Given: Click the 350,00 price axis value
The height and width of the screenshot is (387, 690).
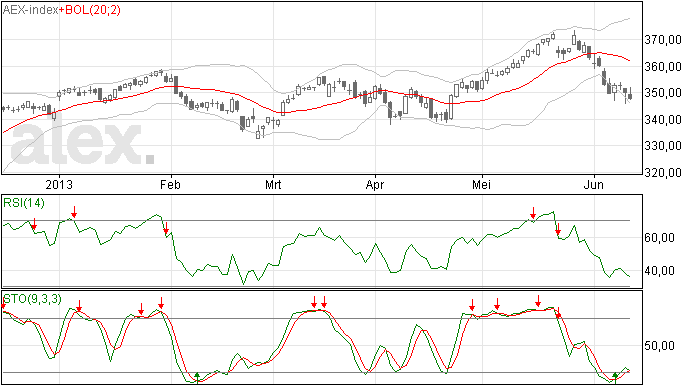Looking at the screenshot, I should coord(663,93).
